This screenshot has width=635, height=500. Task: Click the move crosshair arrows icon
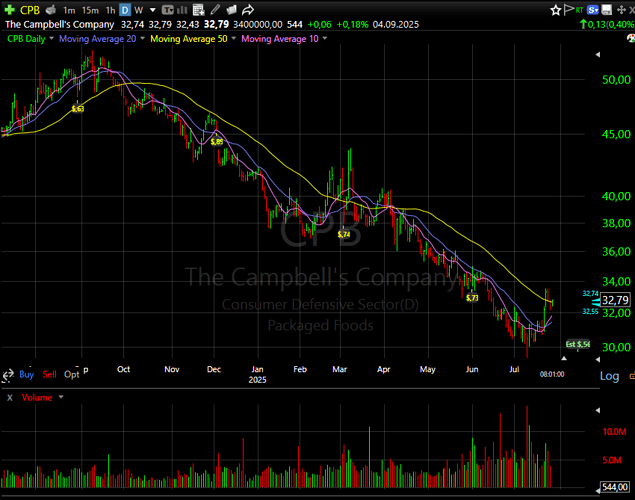coord(621,10)
